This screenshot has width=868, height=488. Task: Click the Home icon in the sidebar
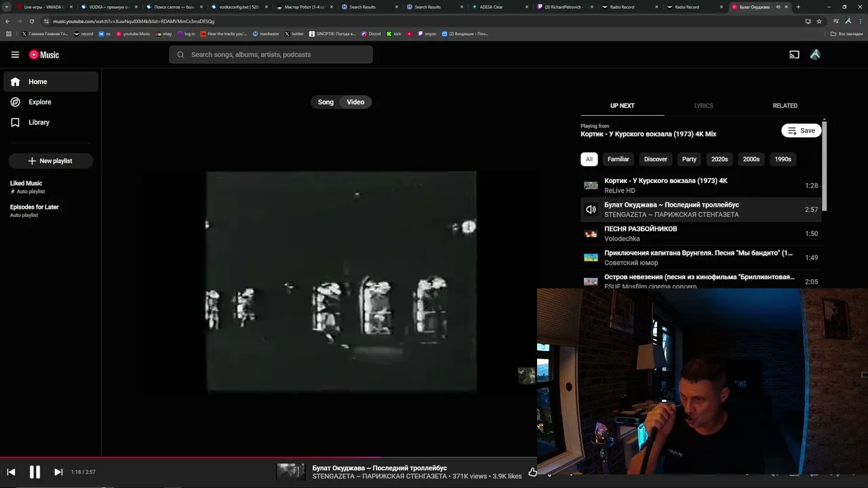tap(15, 82)
